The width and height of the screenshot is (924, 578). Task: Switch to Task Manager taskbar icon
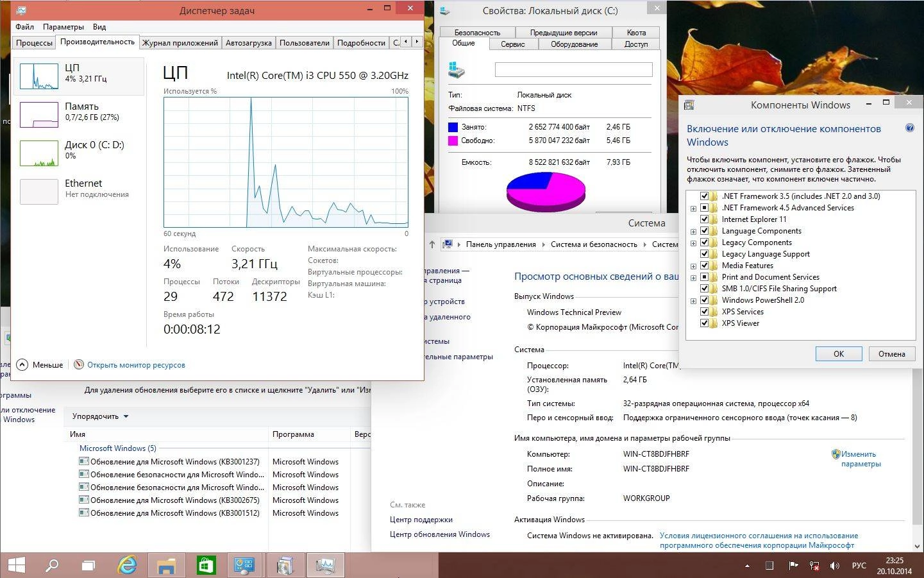pos(326,565)
